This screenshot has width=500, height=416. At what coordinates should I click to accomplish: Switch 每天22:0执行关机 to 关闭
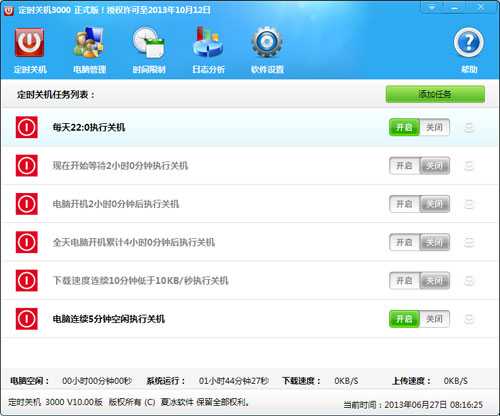click(434, 127)
